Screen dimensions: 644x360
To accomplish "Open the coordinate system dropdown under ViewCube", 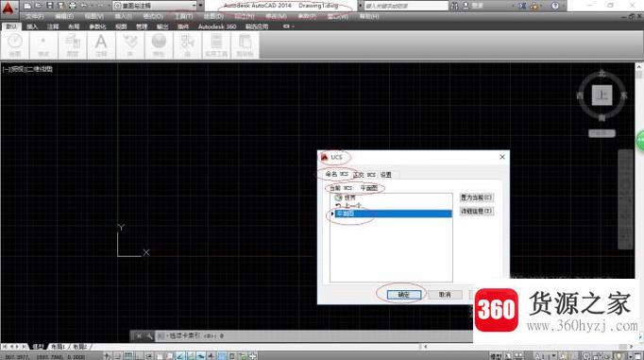I will click(x=602, y=133).
